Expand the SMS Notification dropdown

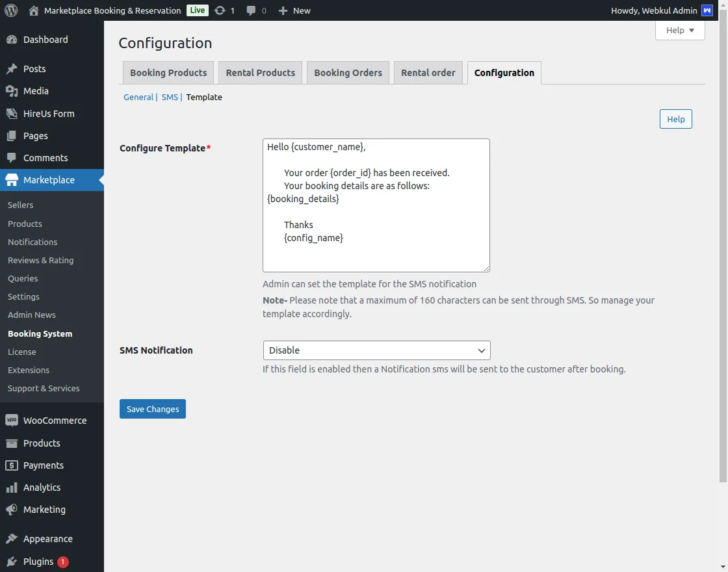point(376,350)
